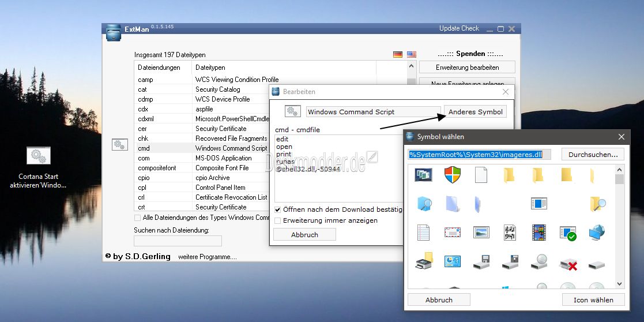Image resolution: width=644 pixels, height=322 pixels.
Task: Select the edit verb in Bearbeiten list
Action: [283, 139]
